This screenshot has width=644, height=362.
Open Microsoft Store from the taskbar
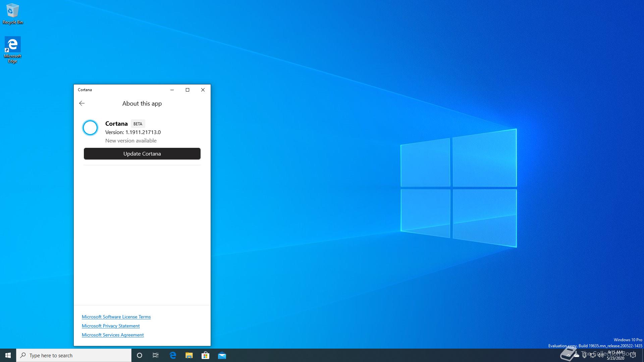[205, 355]
